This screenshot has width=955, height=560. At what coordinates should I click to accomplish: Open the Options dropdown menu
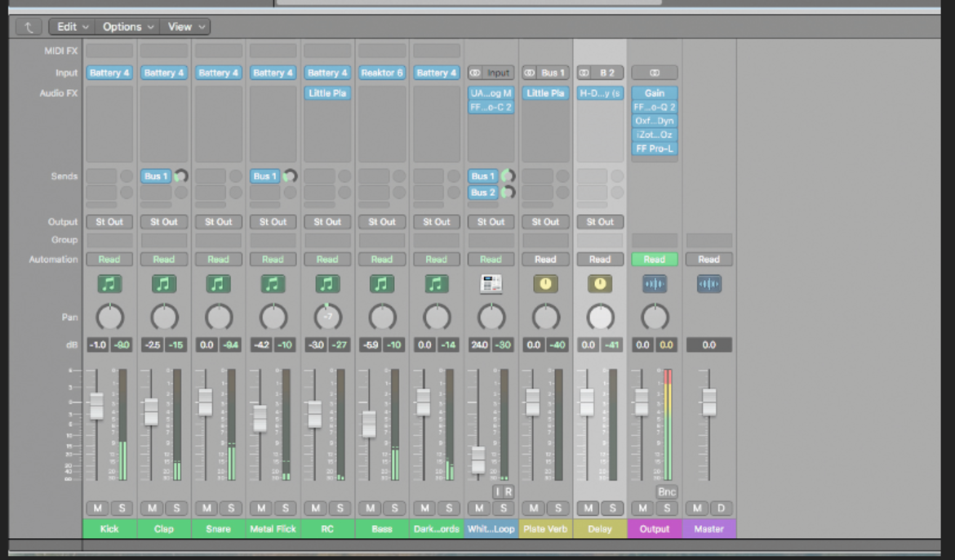(x=127, y=27)
